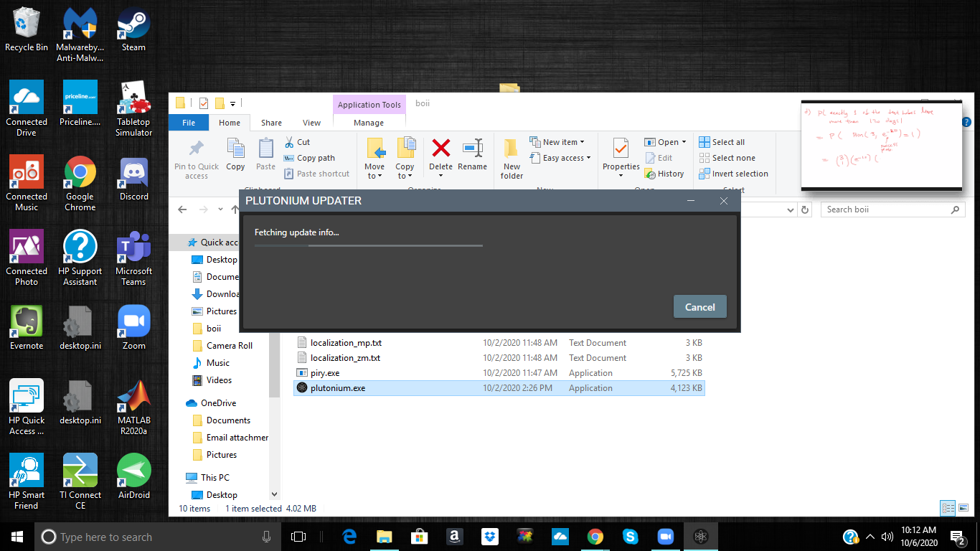Open Microsoft Edge from the taskbar

click(x=349, y=537)
